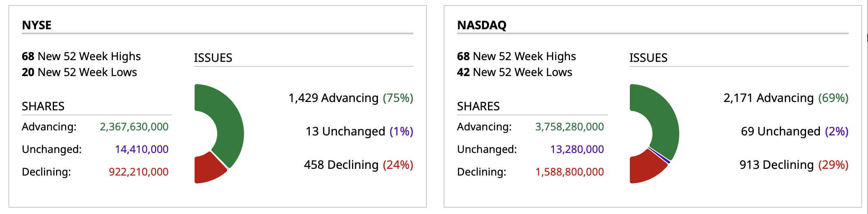Select NYSE advancing shares value 2,367,630,000

pyautogui.click(x=134, y=127)
